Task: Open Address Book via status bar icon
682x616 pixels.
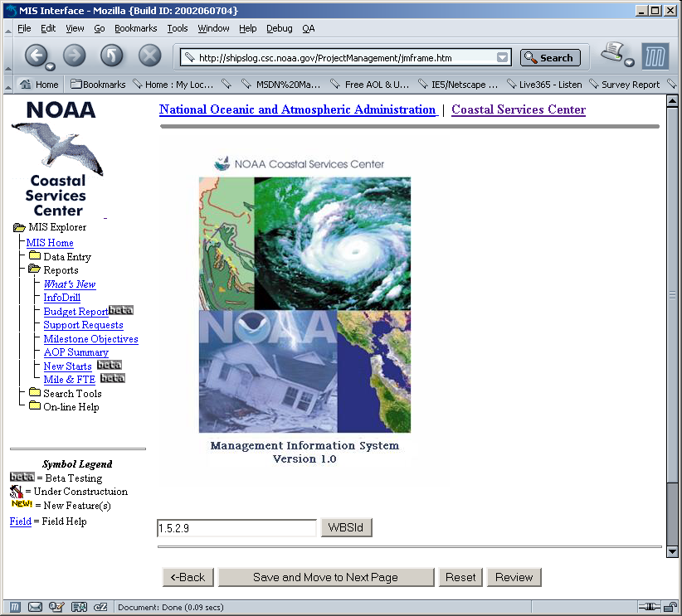Action: click(79, 607)
